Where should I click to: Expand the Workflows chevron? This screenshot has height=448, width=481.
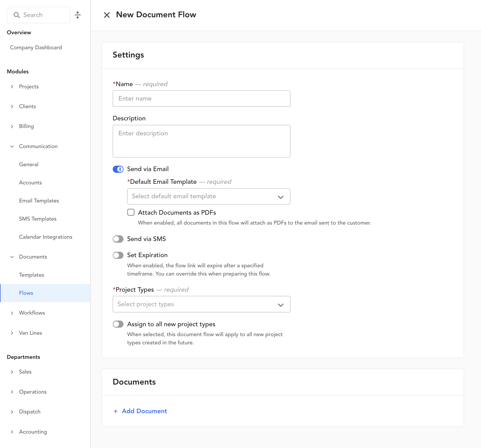pyautogui.click(x=12, y=313)
